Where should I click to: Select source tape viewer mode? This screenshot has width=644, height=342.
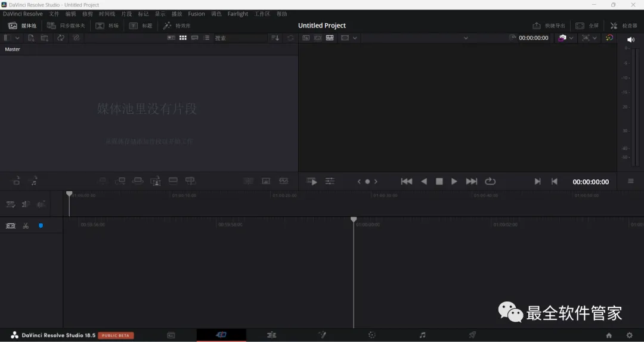coord(318,38)
